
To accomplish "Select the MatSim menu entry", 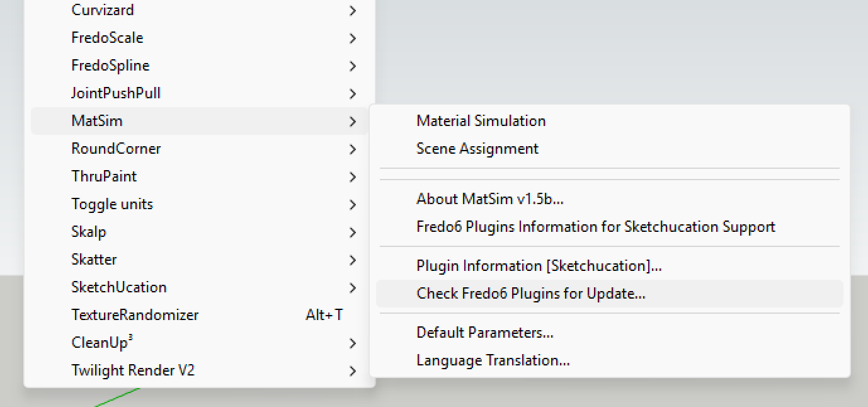I will [x=97, y=121].
